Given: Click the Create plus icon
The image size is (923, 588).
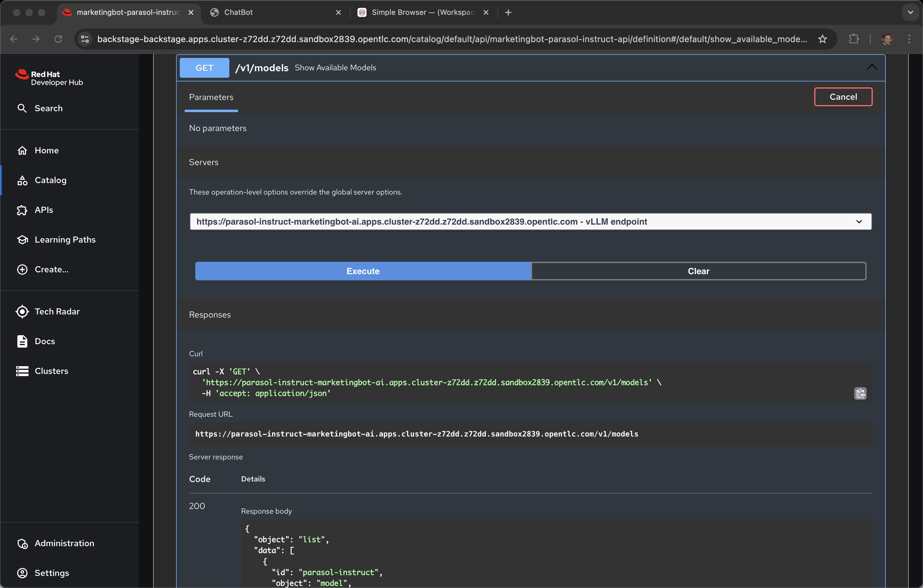Looking at the screenshot, I should click(x=22, y=269).
